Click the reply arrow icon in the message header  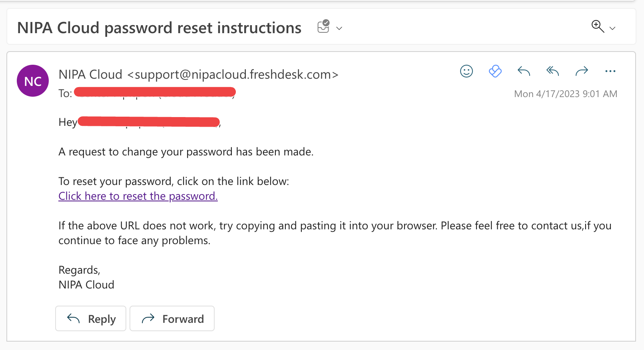[524, 71]
